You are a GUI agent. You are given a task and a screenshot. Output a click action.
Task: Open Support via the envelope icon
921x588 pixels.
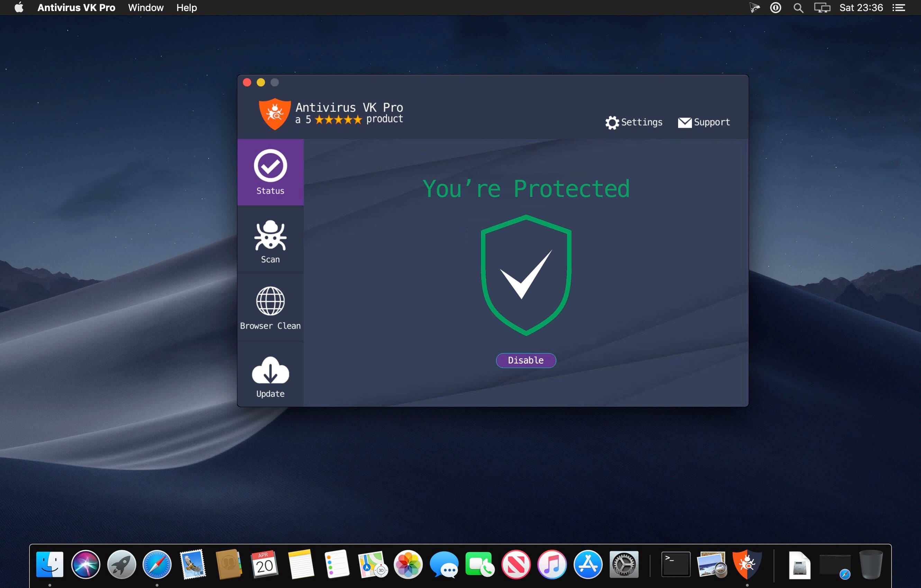704,122
